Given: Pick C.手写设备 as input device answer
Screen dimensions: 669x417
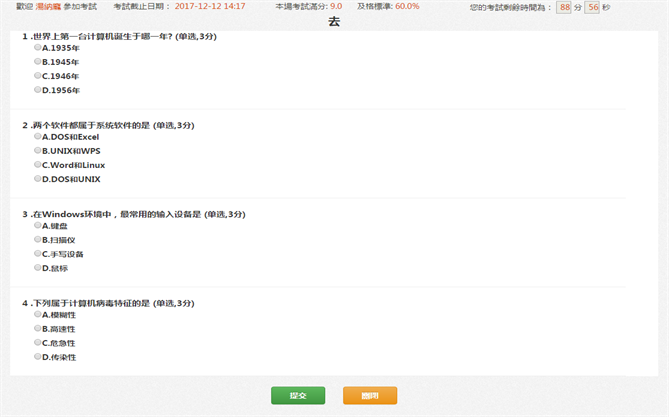Looking at the screenshot, I should (x=38, y=254).
